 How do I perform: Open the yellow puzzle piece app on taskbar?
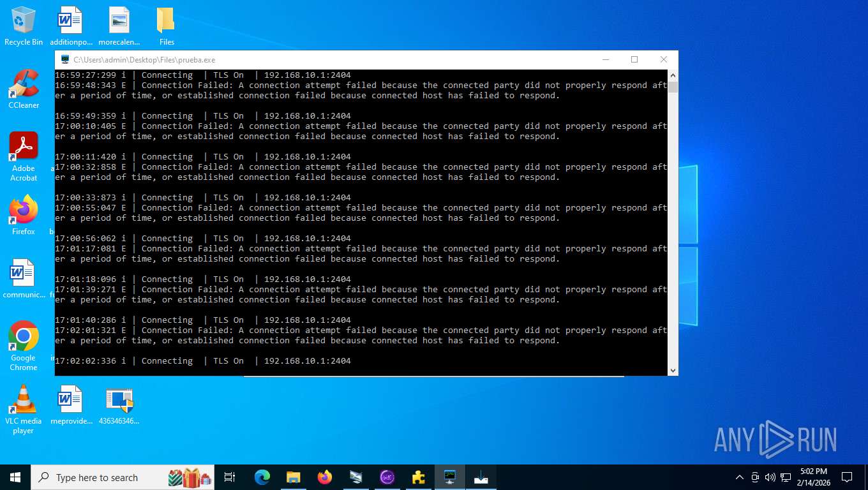click(419, 477)
